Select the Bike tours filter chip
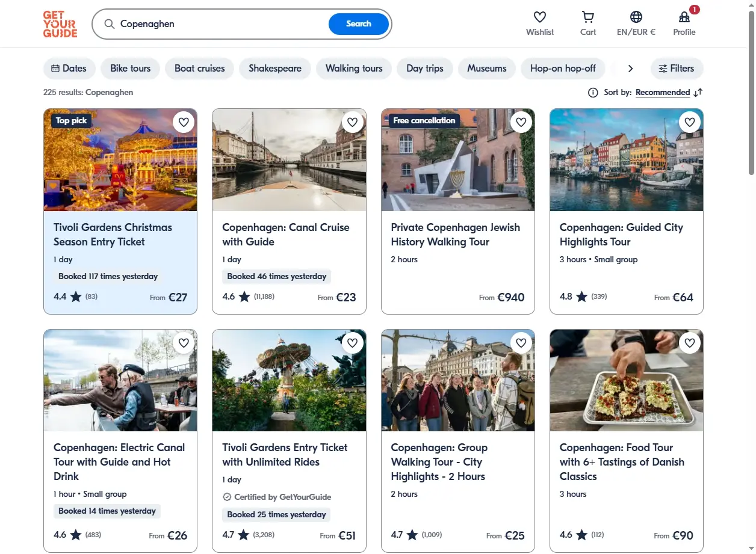This screenshot has width=756, height=554. point(131,69)
